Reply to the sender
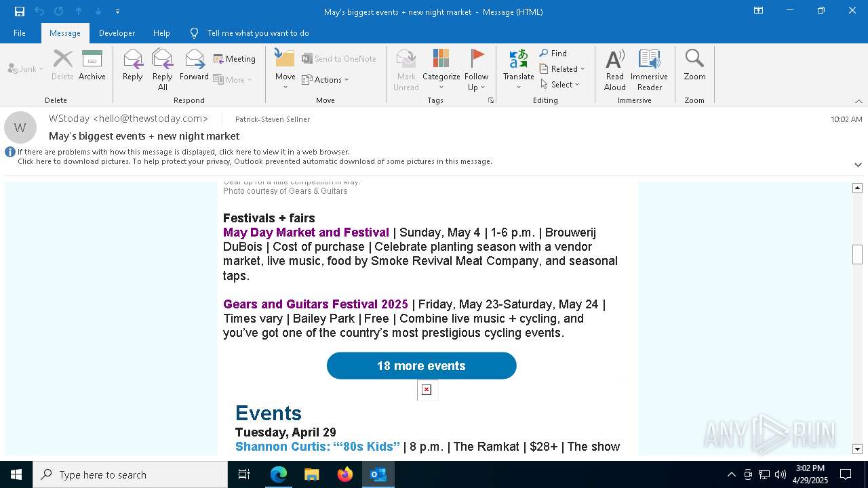868x488 pixels. (133, 65)
